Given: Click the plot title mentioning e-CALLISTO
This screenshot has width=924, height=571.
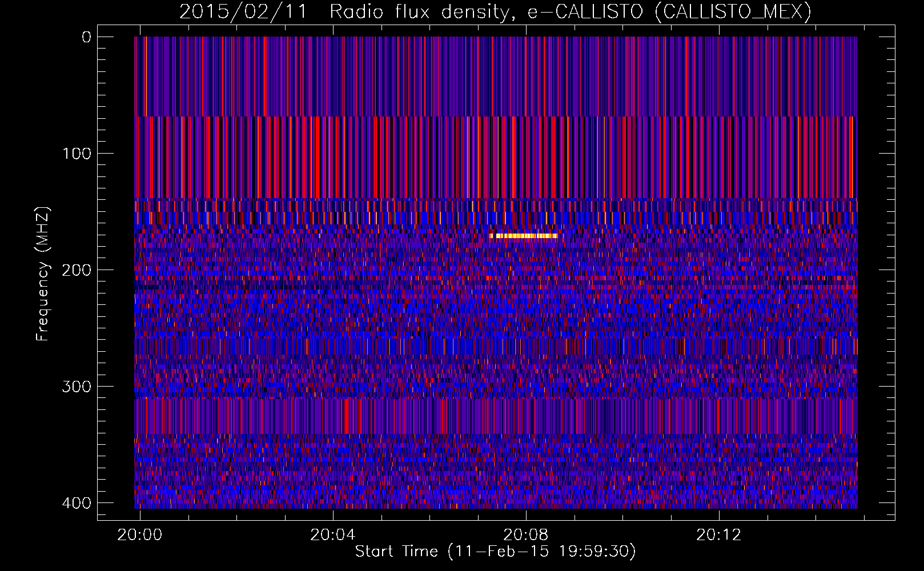Looking at the screenshot, I should click(495, 11).
